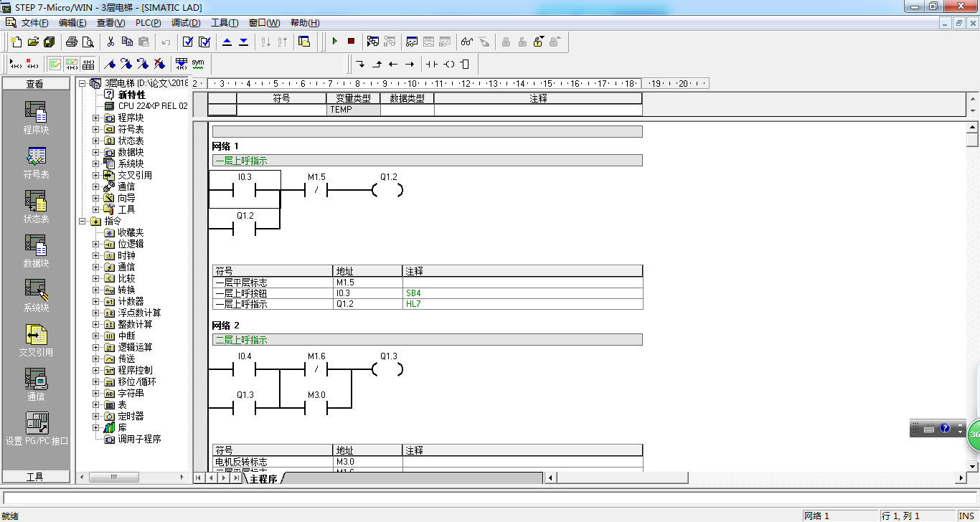Open the 文件(F) menu
This screenshot has width=980, height=522.
(x=35, y=23)
